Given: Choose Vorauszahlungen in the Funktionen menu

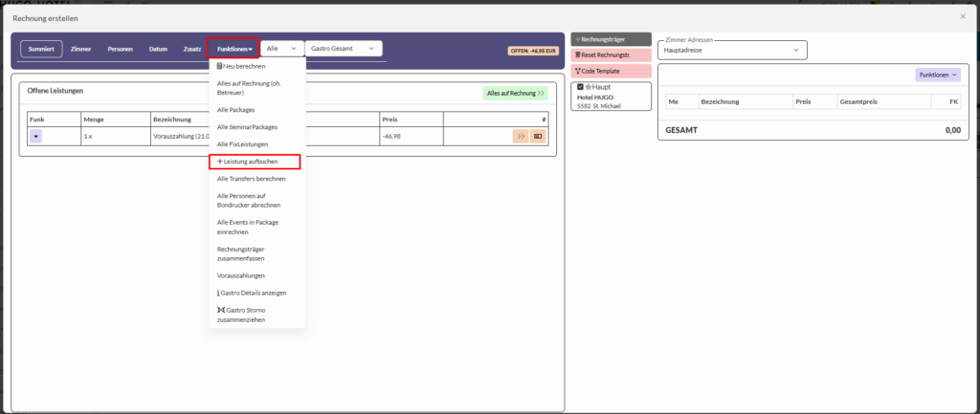Looking at the screenshot, I should pos(241,275).
